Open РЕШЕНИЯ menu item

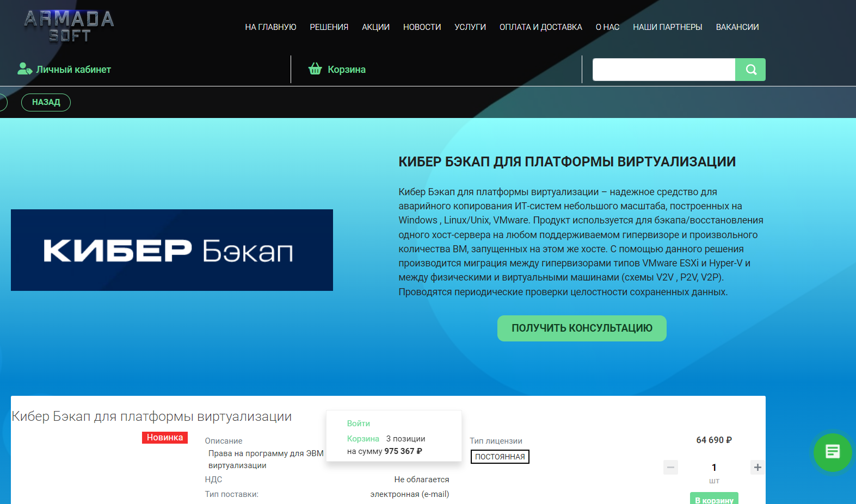coord(329,27)
